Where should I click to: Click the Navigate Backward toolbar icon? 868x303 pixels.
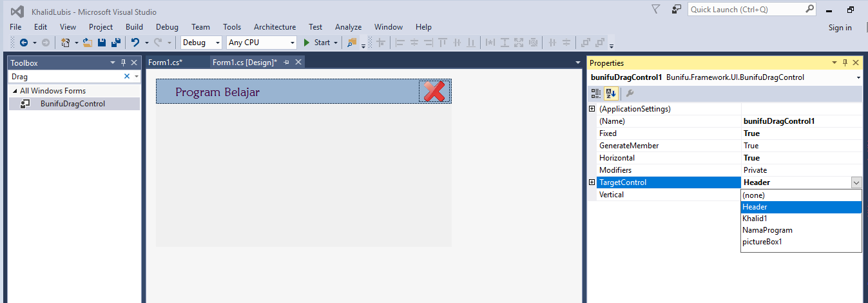click(24, 43)
